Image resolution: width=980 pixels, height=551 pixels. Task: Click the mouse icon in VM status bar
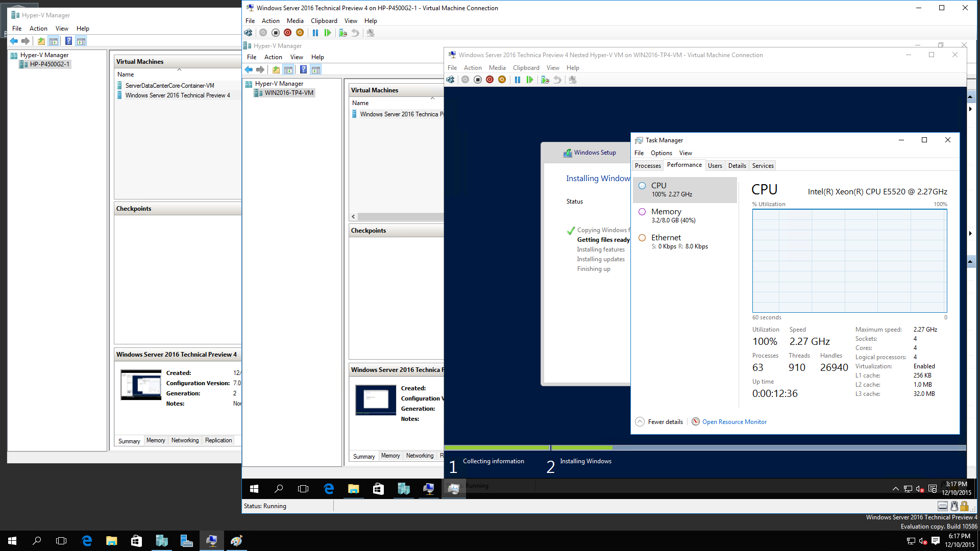953,506
